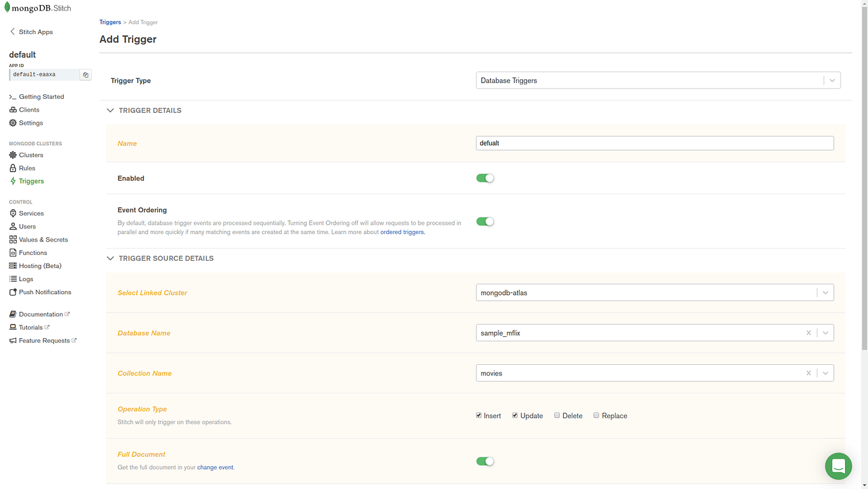Follow the change event link

tap(215, 467)
